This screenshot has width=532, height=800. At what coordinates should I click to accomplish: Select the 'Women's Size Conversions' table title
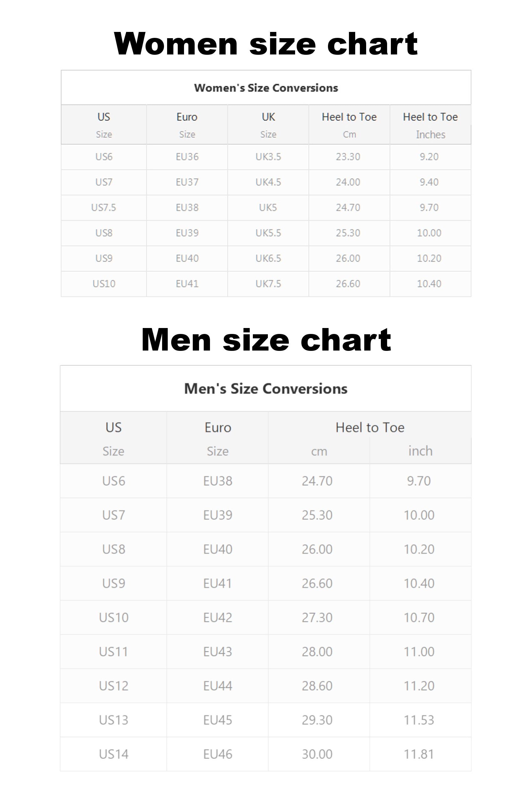pyautogui.click(x=266, y=88)
